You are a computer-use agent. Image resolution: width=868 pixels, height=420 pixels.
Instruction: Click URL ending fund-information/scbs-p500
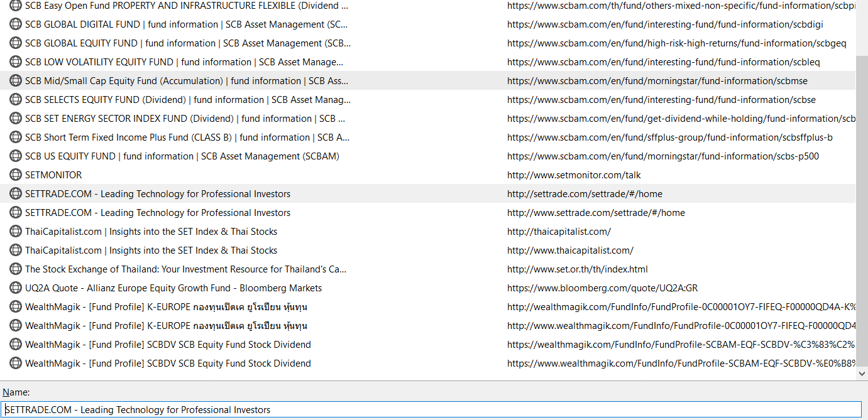pos(663,156)
